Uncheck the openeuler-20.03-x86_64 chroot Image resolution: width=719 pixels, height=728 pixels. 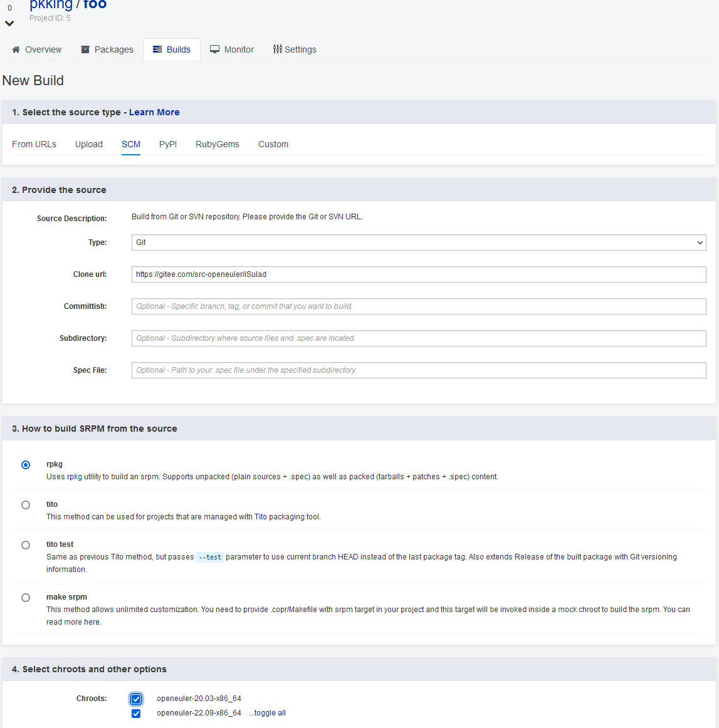click(136, 699)
